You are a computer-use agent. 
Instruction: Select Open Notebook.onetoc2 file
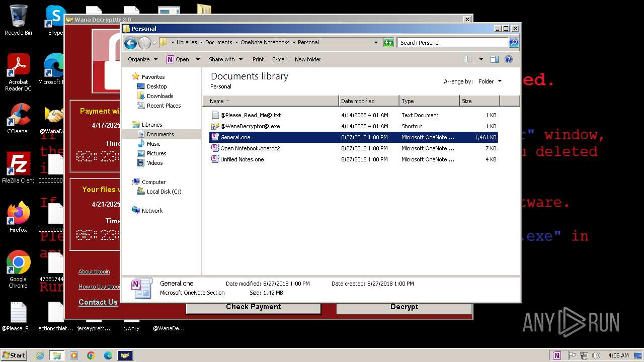(353, 148)
